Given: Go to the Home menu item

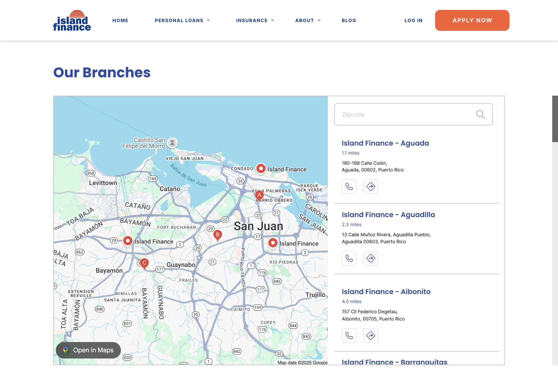Looking at the screenshot, I should (120, 20).
